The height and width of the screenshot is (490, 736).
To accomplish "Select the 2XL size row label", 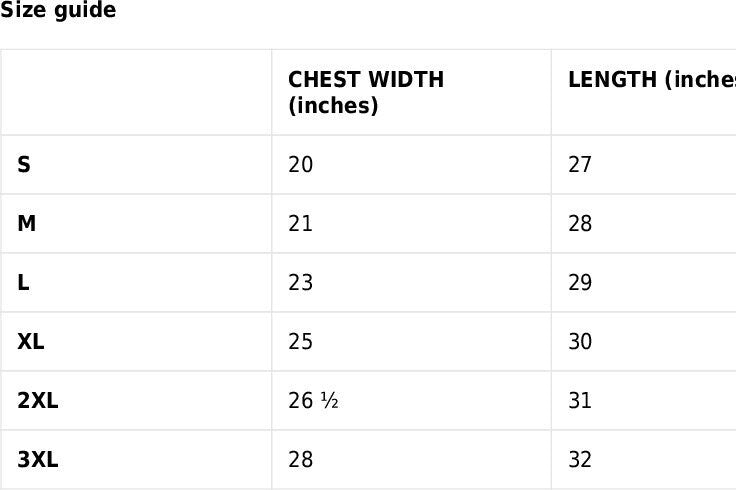I will pyautogui.click(x=38, y=401).
